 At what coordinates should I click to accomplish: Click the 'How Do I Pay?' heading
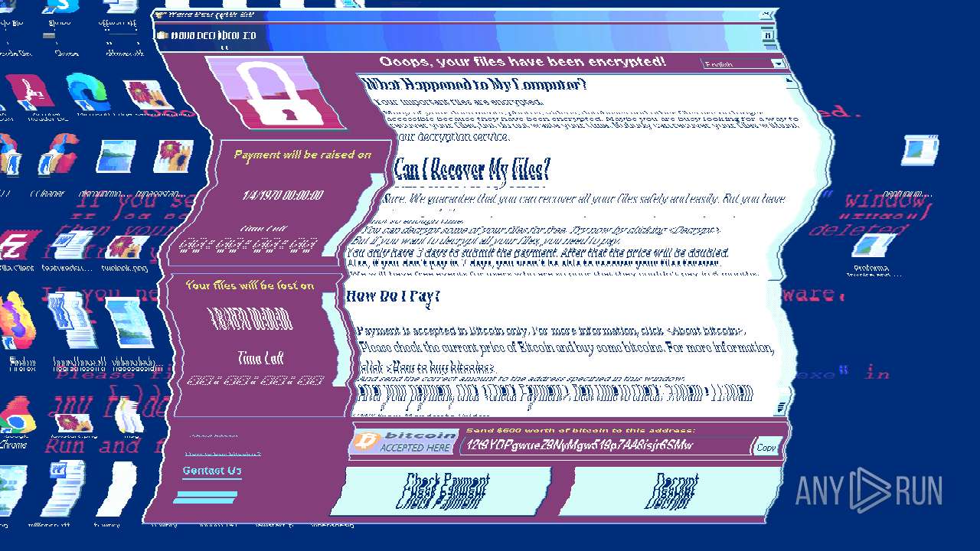[394, 295]
